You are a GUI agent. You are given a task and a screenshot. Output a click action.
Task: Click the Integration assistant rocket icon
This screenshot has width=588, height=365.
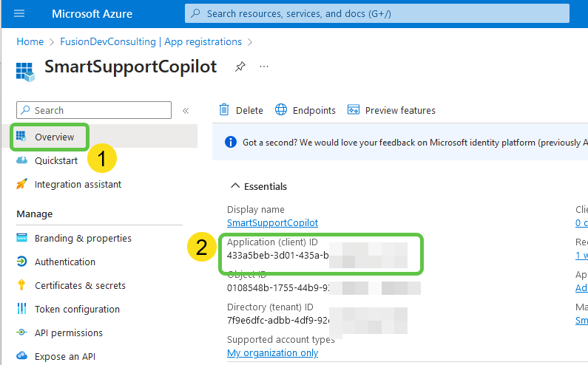click(21, 184)
